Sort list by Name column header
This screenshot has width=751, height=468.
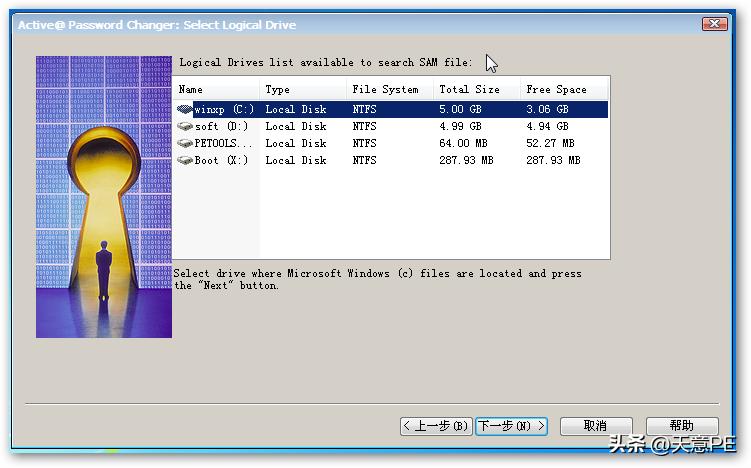click(x=216, y=90)
